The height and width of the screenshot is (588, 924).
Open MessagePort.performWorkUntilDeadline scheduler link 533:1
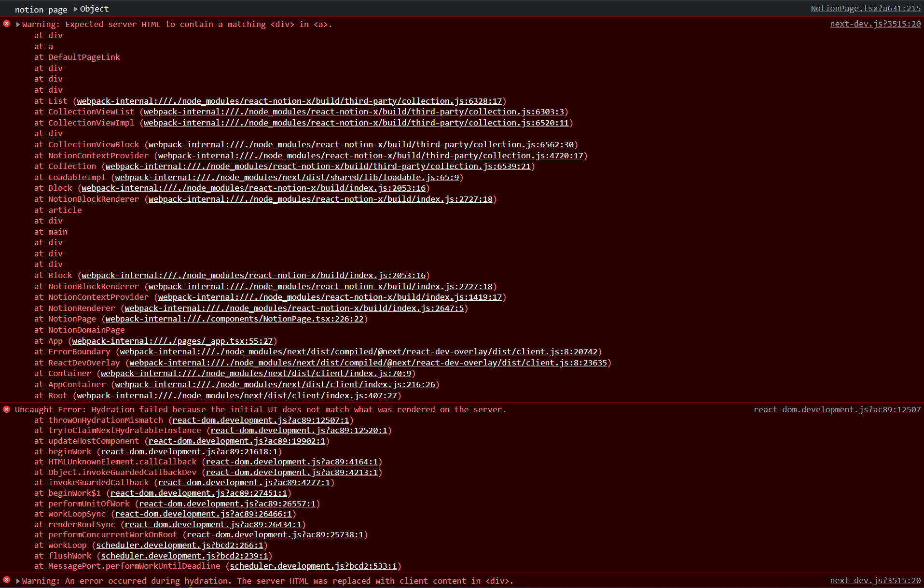[x=314, y=566]
